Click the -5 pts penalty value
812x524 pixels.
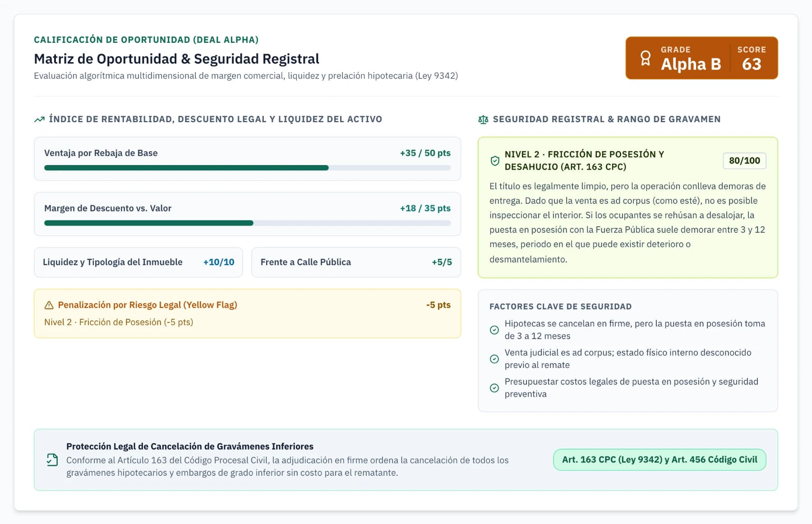[x=438, y=305]
